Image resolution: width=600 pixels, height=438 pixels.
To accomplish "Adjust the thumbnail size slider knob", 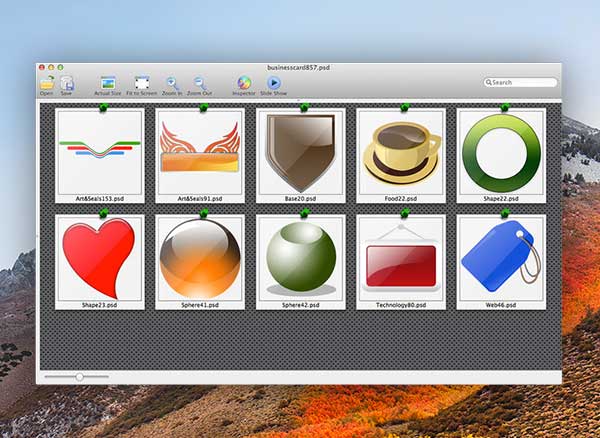I will coord(79,377).
